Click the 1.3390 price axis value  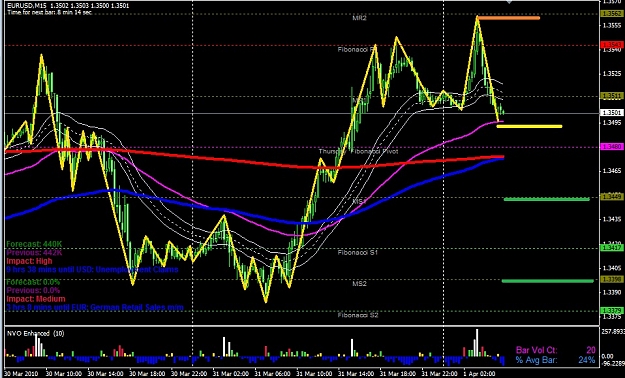(613, 293)
